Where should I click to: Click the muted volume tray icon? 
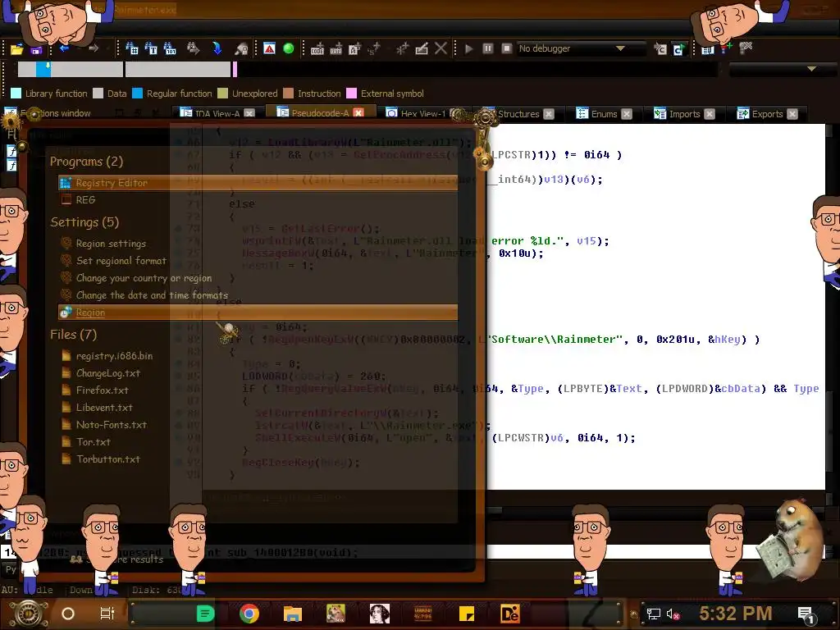(x=673, y=614)
